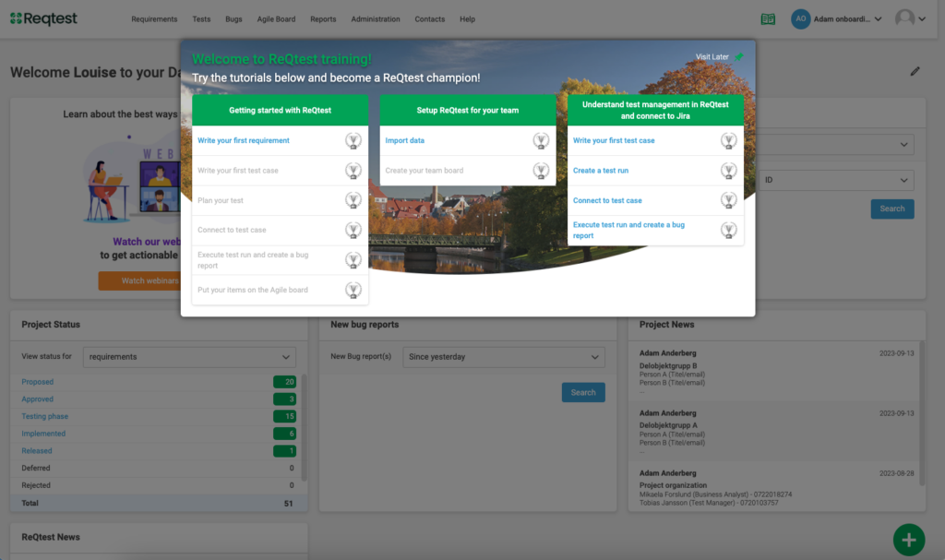Click the Testing phase status link

tap(44, 416)
